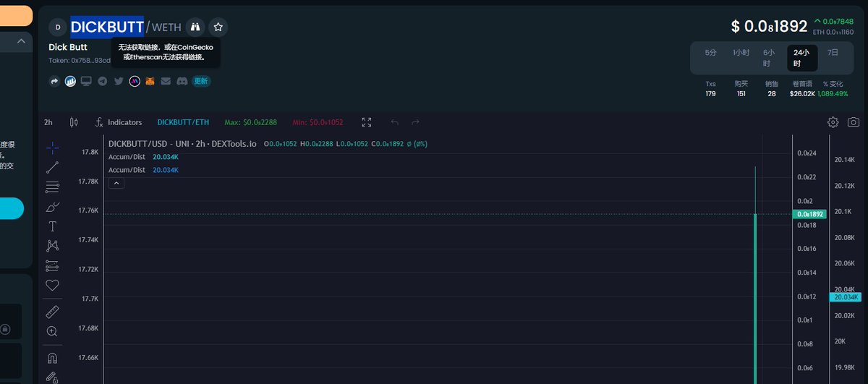Click the cyan button in left sidebar
This screenshot has width=868, height=384.
point(12,208)
